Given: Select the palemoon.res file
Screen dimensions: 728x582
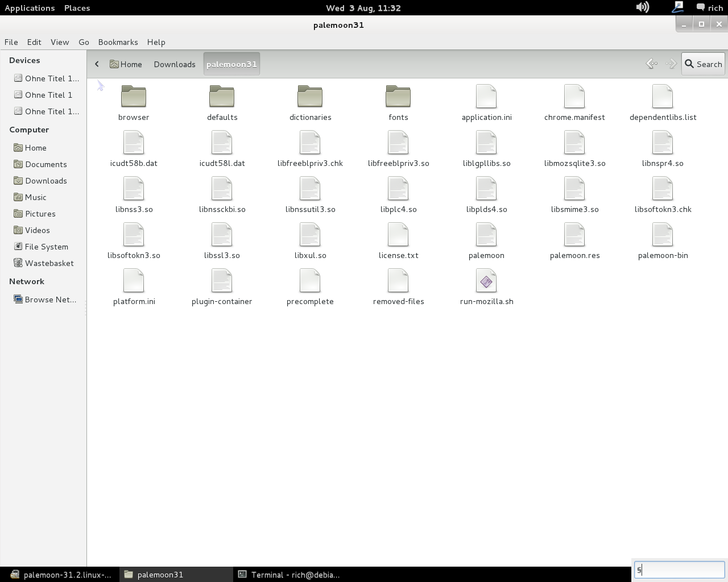Looking at the screenshot, I should pyautogui.click(x=574, y=241).
